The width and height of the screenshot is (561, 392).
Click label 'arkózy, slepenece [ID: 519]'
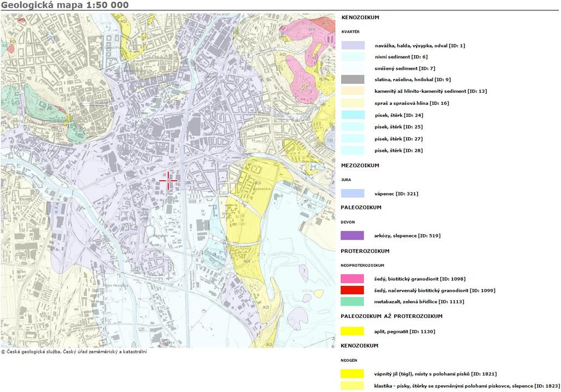coord(407,236)
